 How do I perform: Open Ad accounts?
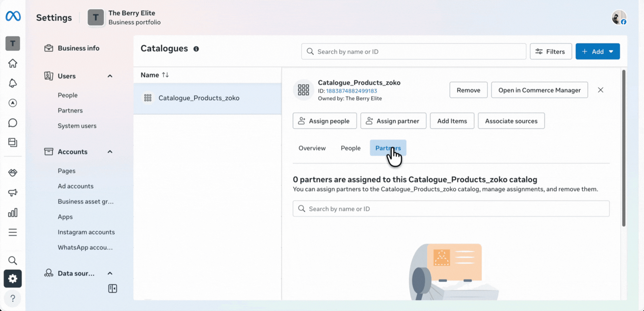point(76,186)
